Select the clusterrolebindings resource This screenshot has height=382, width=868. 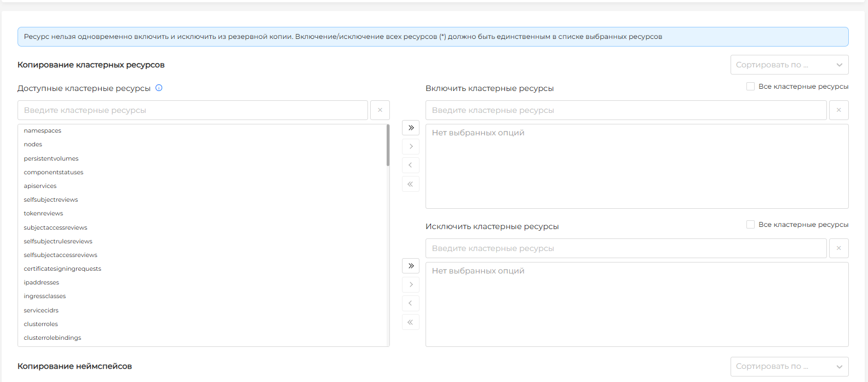tap(202, 338)
